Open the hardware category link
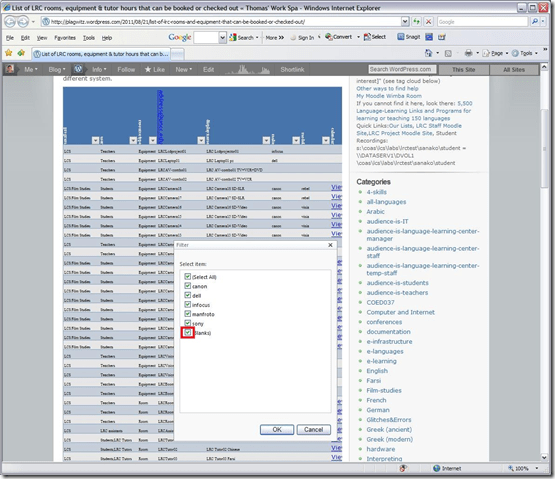 [381, 449]
